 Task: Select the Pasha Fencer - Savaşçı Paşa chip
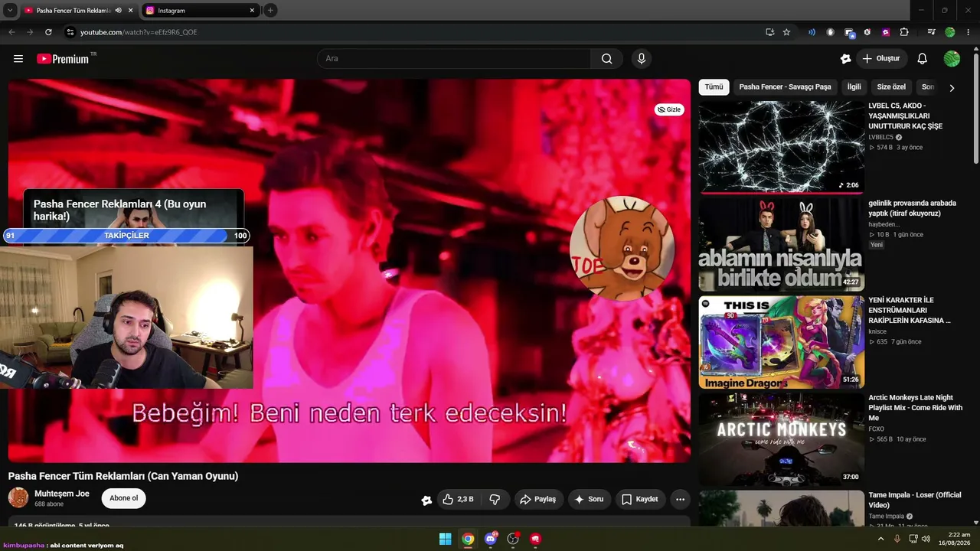(x=785, y=87)
